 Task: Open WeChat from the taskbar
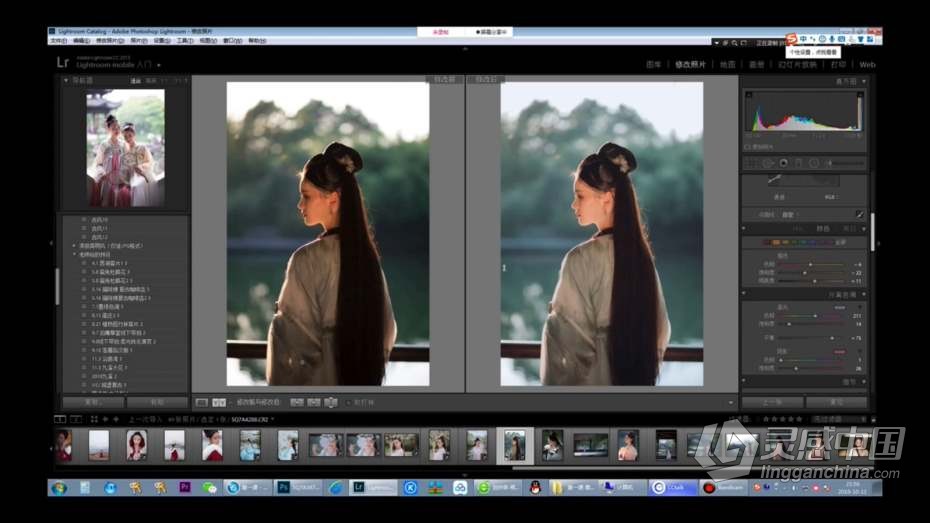[x=209, y=487]
